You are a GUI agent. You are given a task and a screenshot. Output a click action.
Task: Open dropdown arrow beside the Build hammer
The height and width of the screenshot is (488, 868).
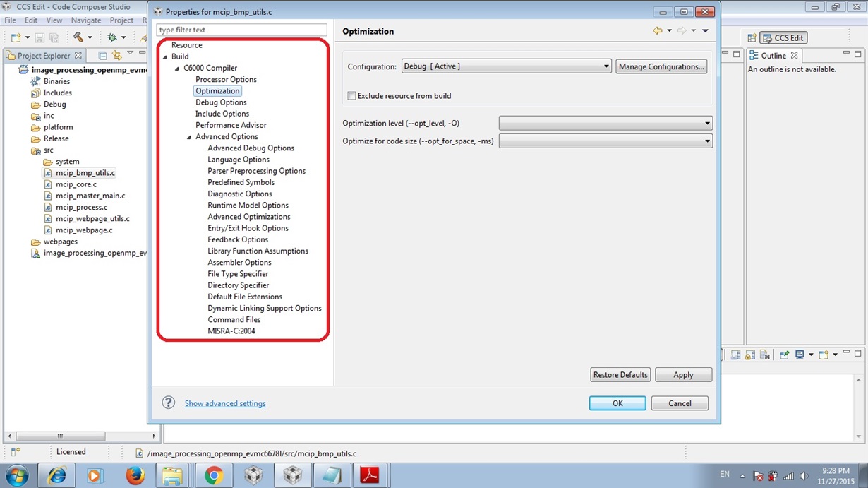tap(90, 37)
